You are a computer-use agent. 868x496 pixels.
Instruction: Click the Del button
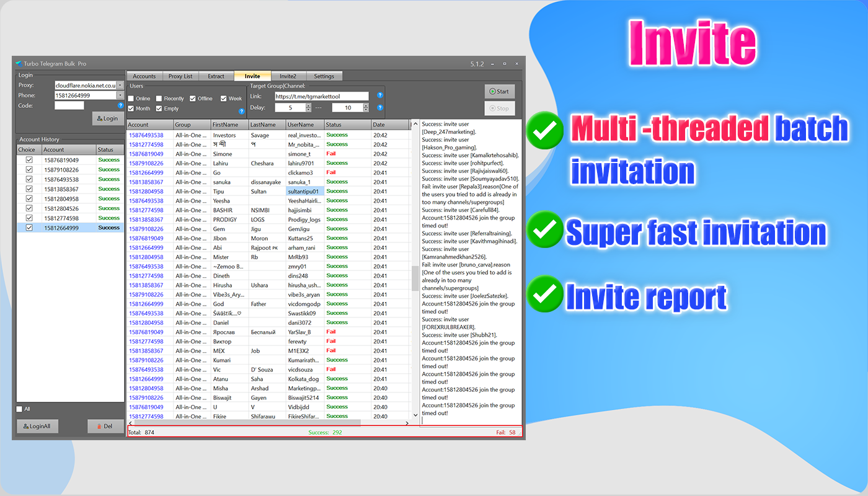[105, 427]
